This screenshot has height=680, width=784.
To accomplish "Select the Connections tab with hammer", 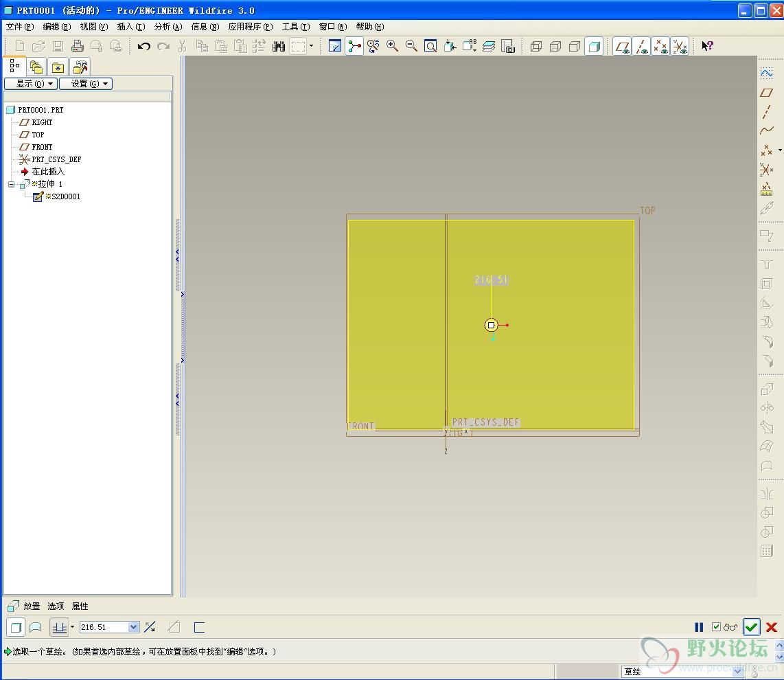I will (x=80, y=67).
